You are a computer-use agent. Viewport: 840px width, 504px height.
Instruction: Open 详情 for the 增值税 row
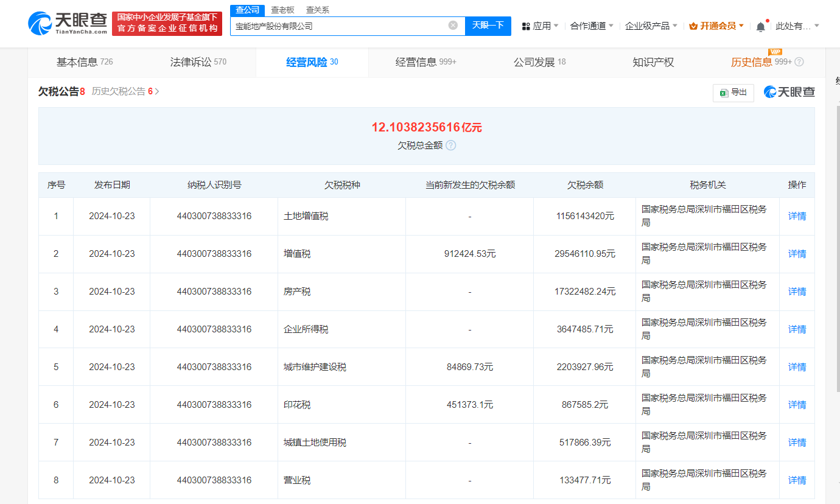click(x=797, y=254)
